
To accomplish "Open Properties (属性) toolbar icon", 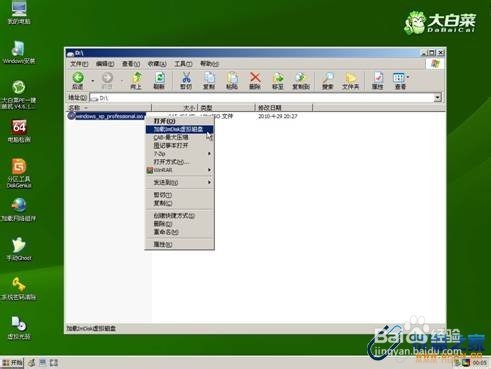I will click(x=377, y=81).
